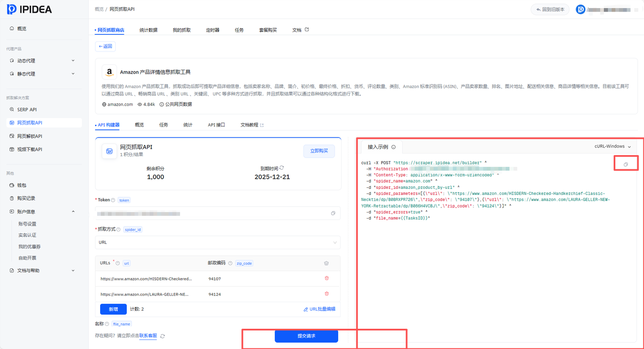Click 公共网页数据 info label

click(176, 104)
